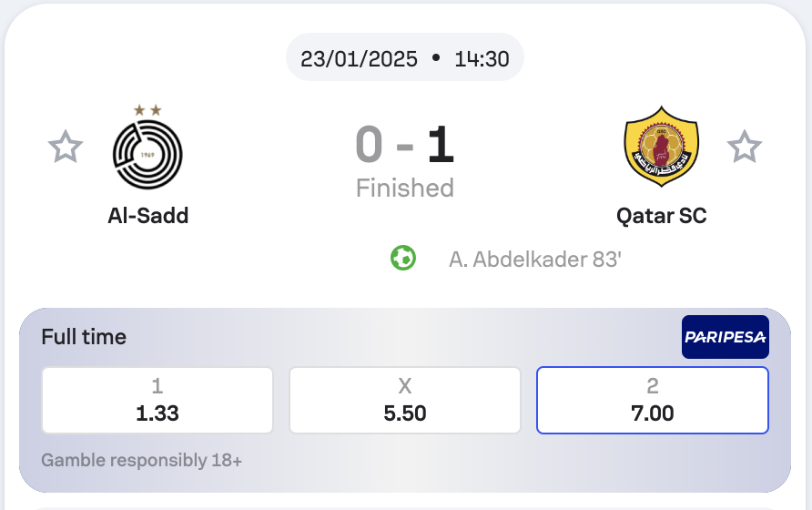
Task: Open the Qatar SC team name link
Action: [661, 216]
